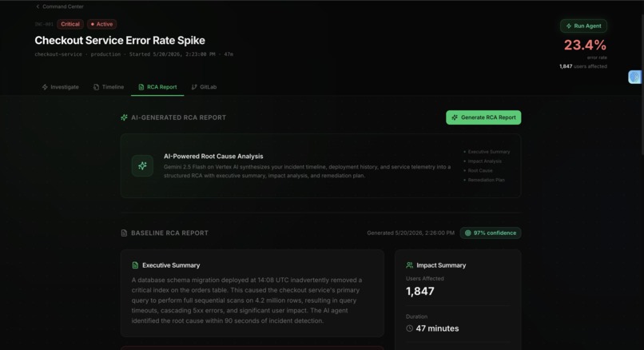This screenshot has height=350, width=644.
Task: Click the Impact Analysis bullet item
Action: pyautogui.click(x=483, y=161)
